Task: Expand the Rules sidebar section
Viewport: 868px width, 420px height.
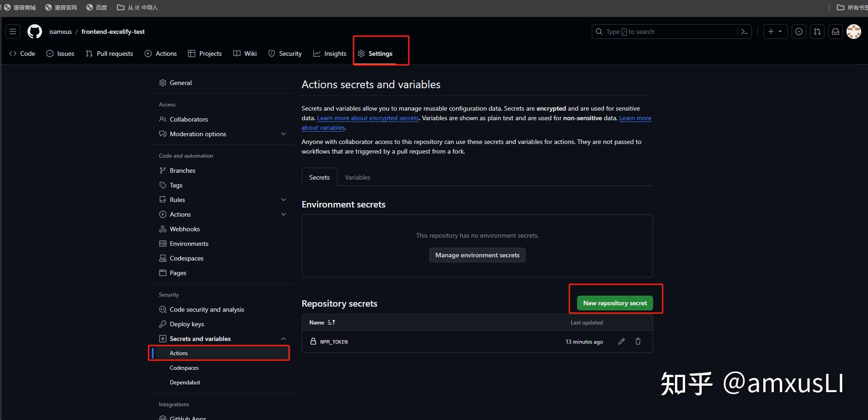Action: coord(284,200)
